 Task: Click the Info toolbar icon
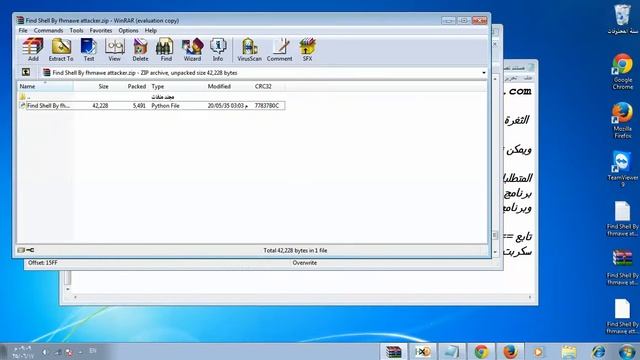218,49
